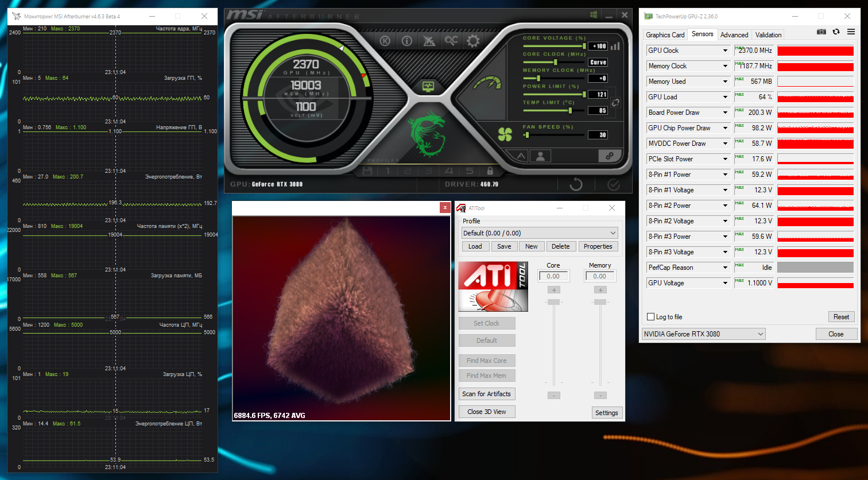Select profile slot 3 in Afterburner
The height and width of the screenshot is (480, 868).
point(428,171)
